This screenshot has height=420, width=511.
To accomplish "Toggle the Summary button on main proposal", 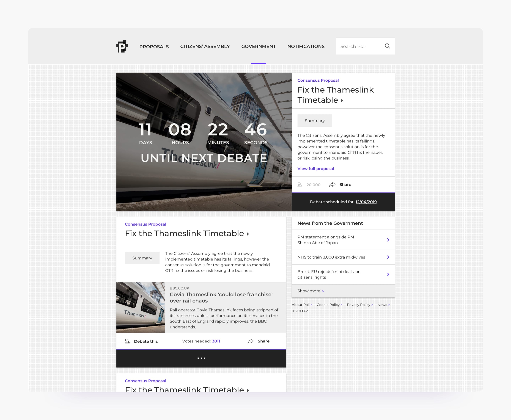I will click(x=314, y=120).
